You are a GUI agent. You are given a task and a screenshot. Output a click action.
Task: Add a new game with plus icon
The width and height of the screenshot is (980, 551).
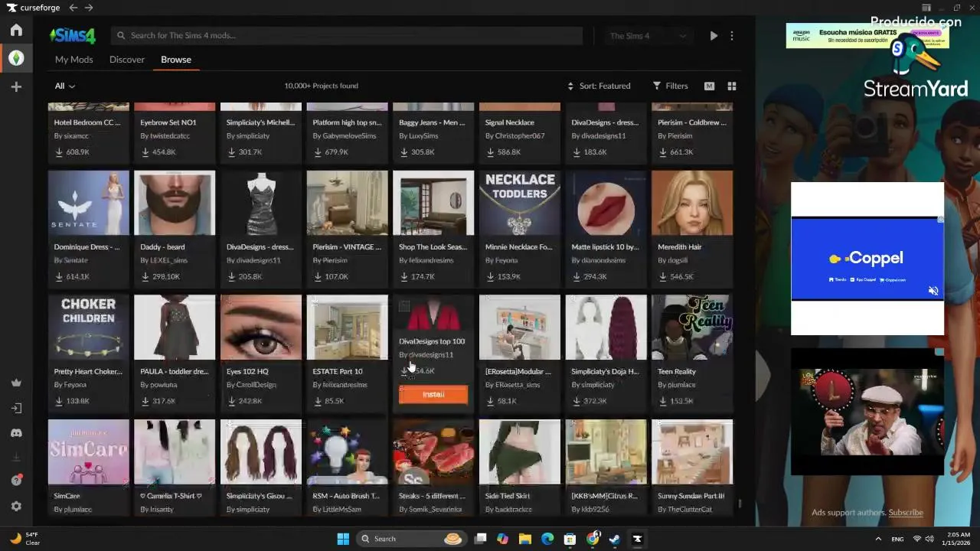(16, 87)
